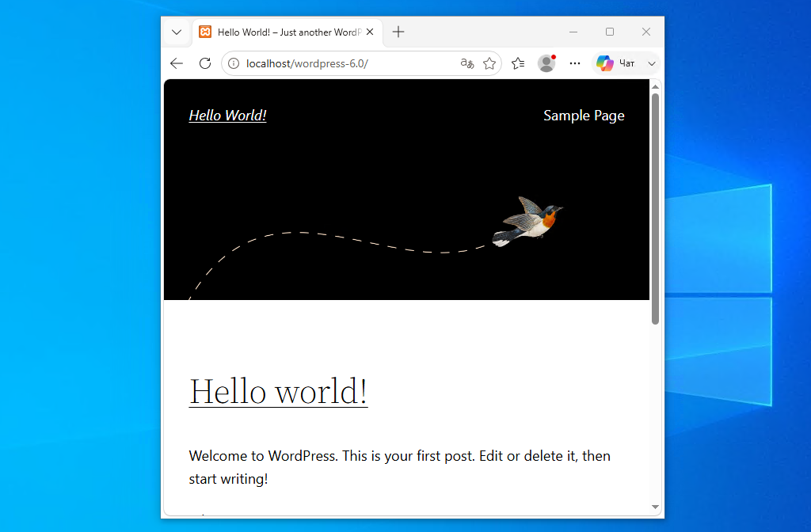Open the Hello World! site title link

(x=227, y=116)
